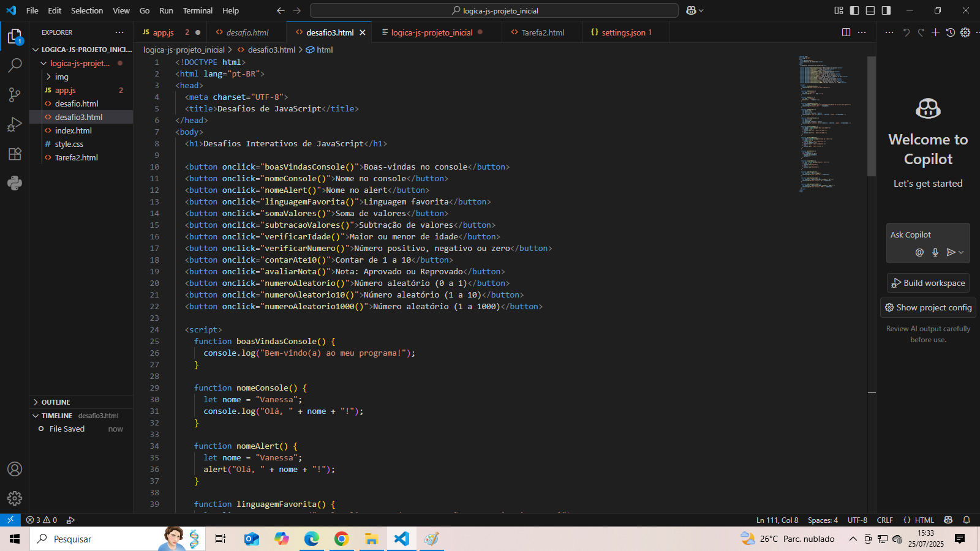Open the Extensions view
The image size is (980, 551).
coord(15,154)
